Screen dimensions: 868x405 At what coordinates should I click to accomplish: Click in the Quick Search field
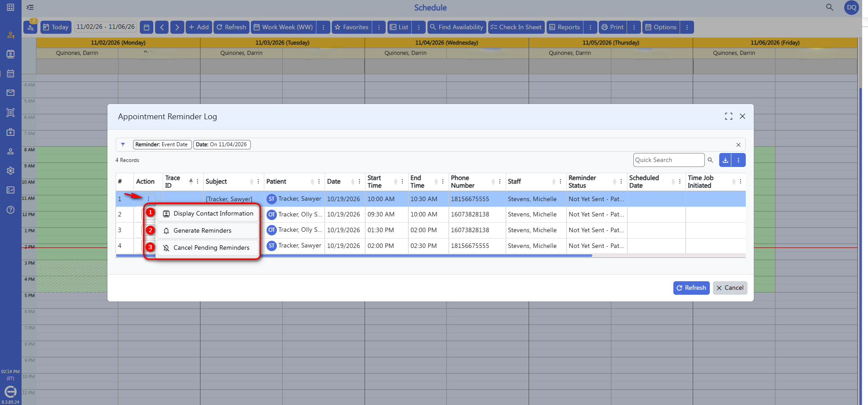pyautogui.click(x=668, y=160)
